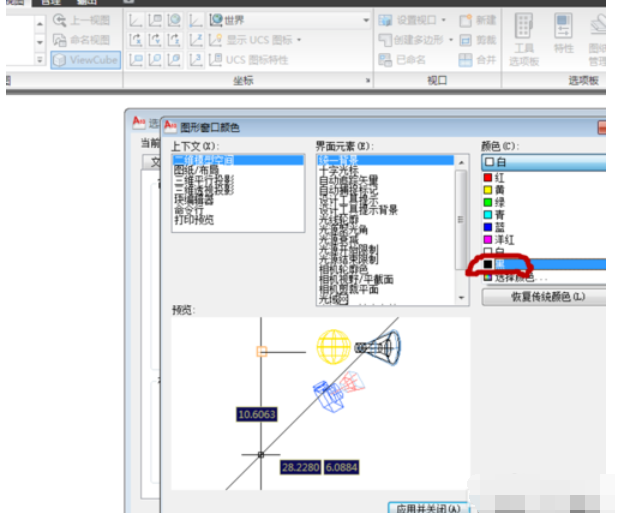Click the interface elements list scrollbar down arrow
Screen dimensions: 621x513
(x=462, y=298)
